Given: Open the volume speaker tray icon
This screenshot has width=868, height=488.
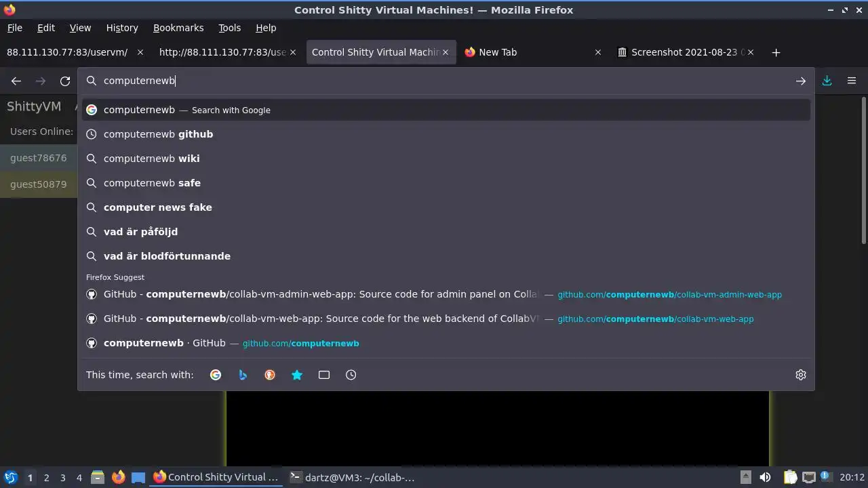Looking at the screenshot, I should click(x=765, y=477).
